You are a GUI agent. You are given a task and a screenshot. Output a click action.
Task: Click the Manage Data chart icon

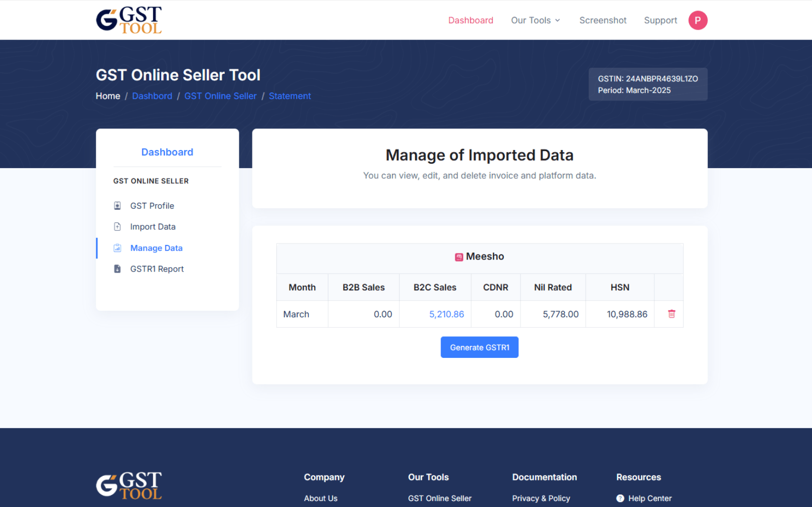(x=117, y=248)
